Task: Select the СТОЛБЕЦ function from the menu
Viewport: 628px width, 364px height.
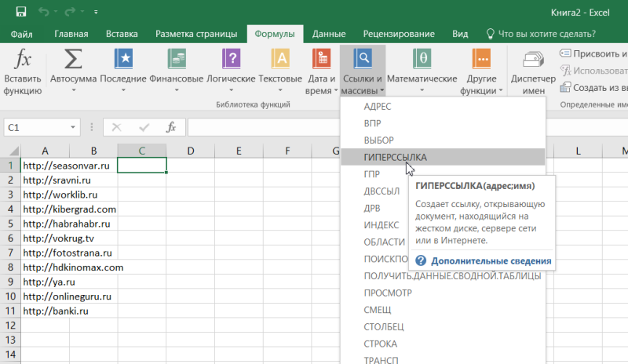Action: [x=443, y=327]
